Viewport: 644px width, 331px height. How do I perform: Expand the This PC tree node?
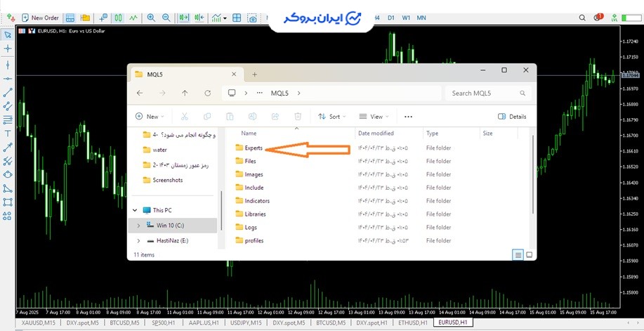click(135, 210)
